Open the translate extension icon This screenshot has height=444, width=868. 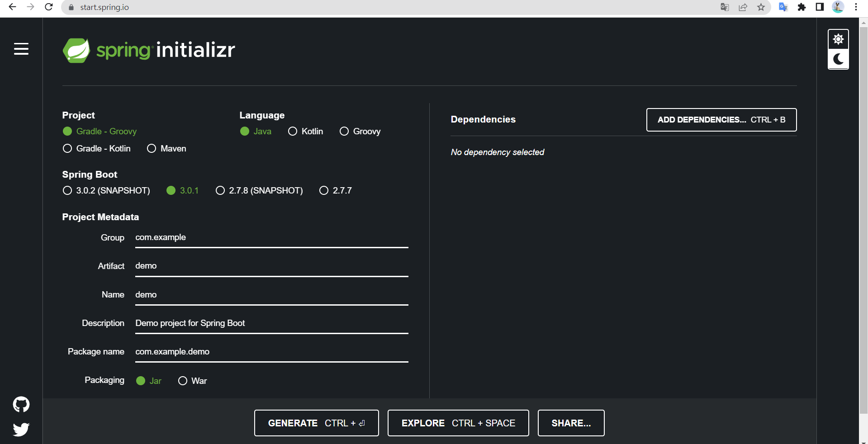click(x=783, y=7)
